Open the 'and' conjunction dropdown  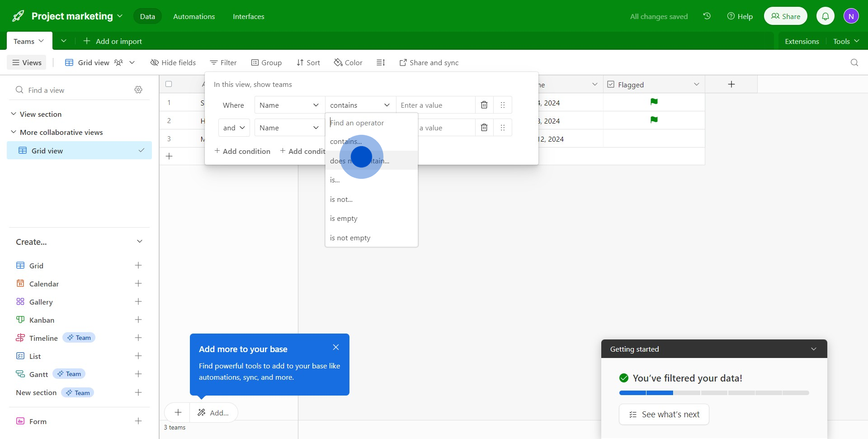click(234, 128)
